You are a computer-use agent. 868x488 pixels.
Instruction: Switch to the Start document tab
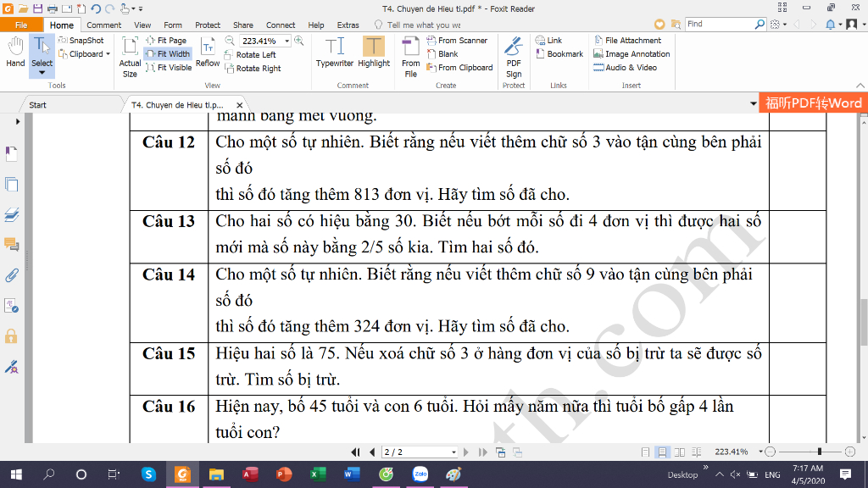pos(37,104)
